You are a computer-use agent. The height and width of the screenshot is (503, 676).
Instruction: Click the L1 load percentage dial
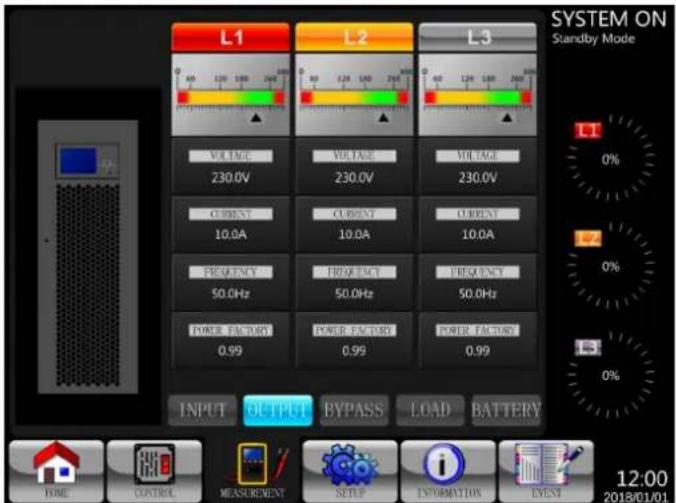click(611, 159)
